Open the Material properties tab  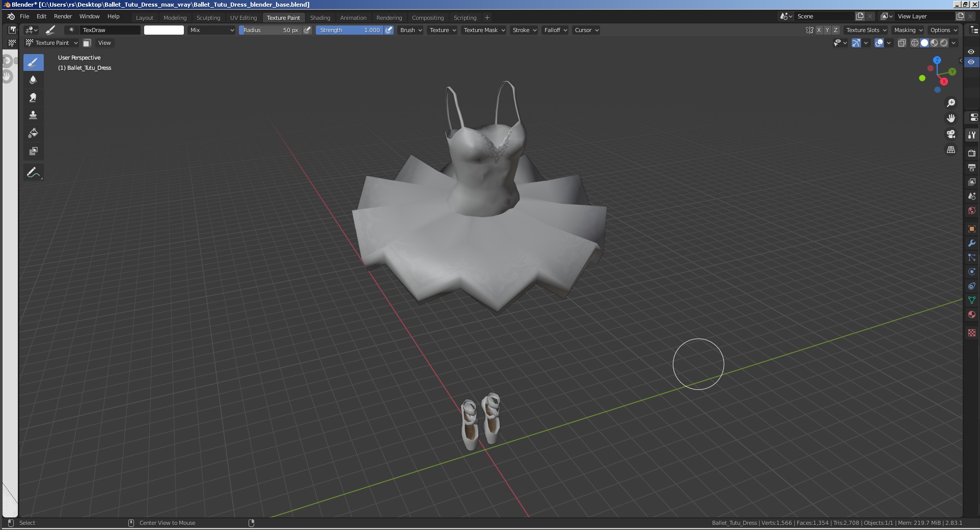pyautogui.click(x=972, y=314)
